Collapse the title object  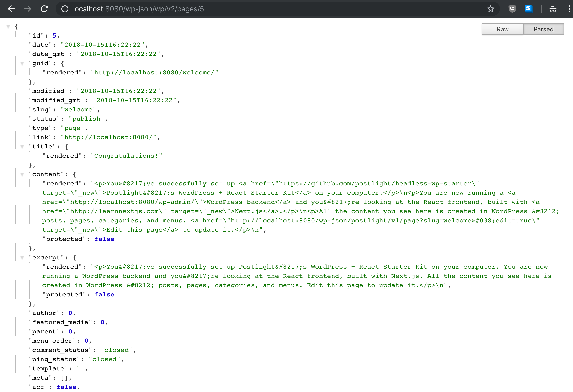(22, 147)
